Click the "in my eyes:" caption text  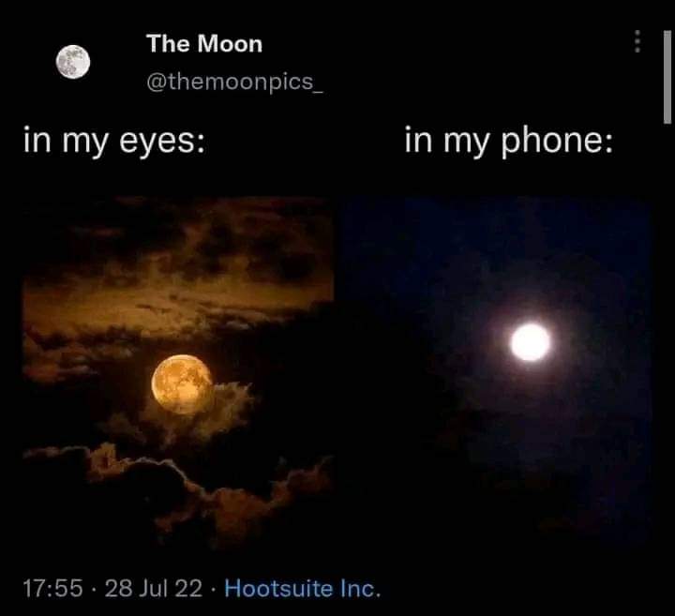pyautogui.click(x=114, y=142)
